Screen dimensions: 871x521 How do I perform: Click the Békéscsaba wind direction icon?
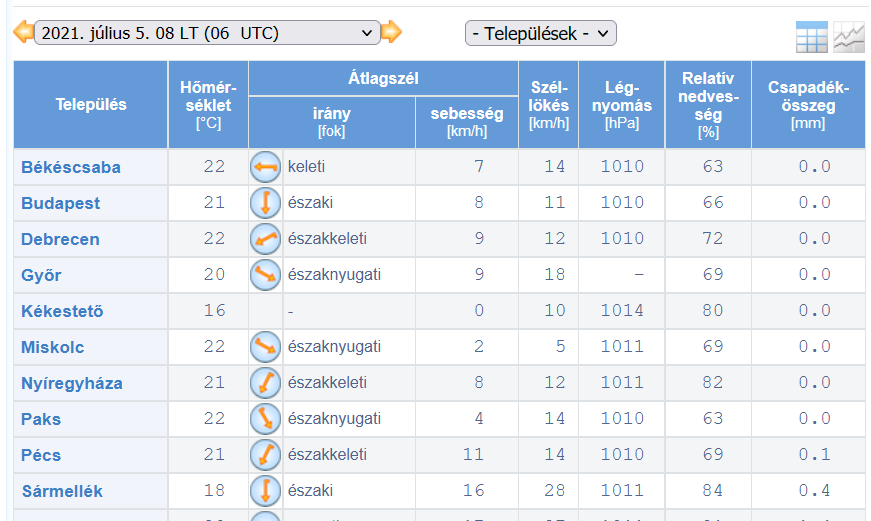click(x=265, y=167)
